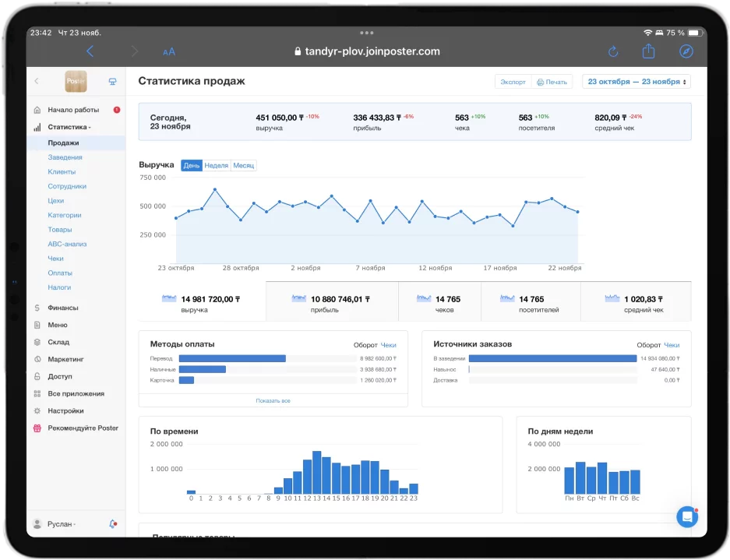Open the compass icon in Safari toolbar

(x=686, y=51)
